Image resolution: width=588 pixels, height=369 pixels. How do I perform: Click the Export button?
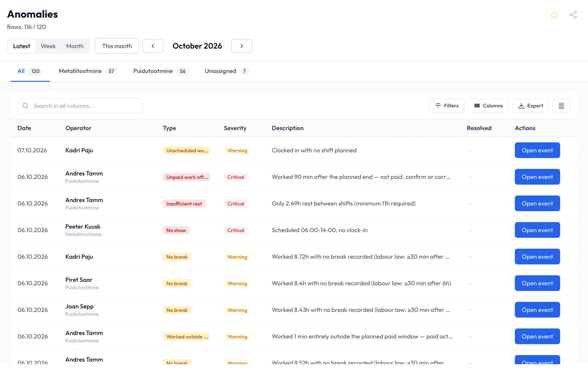click(530, 106)
